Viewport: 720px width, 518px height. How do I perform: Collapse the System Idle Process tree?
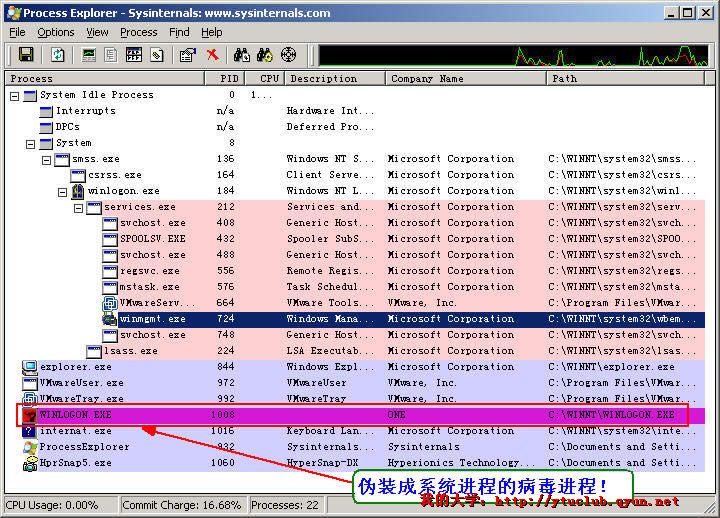(15, 95)
